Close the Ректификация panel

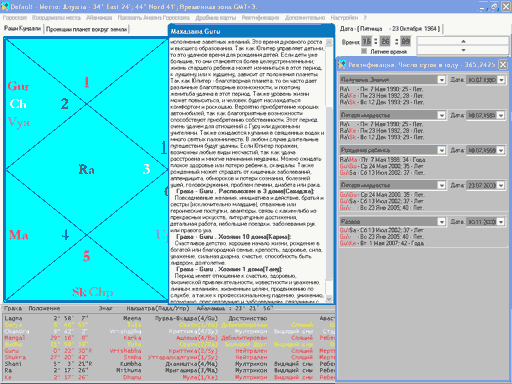503,64
